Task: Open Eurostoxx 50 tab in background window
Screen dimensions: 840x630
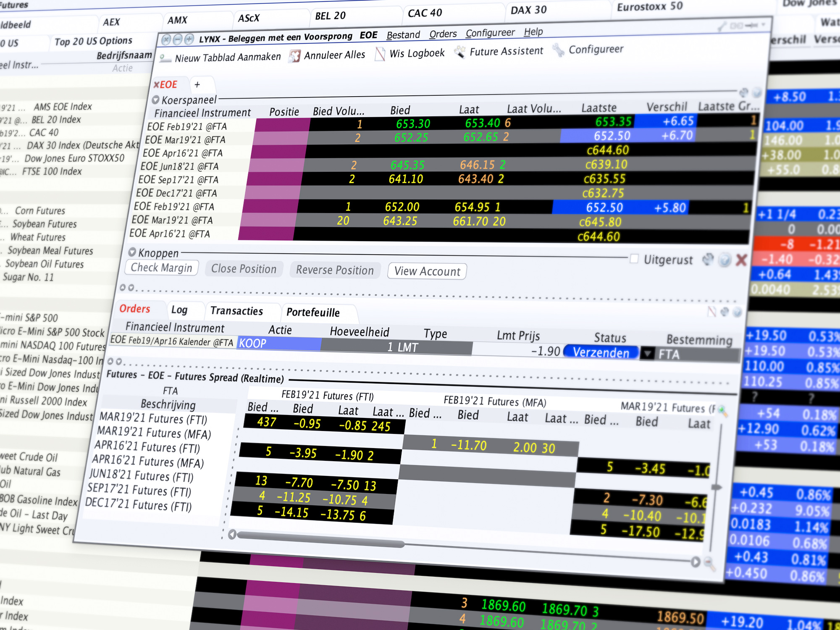Action: [x=649, y=6]
